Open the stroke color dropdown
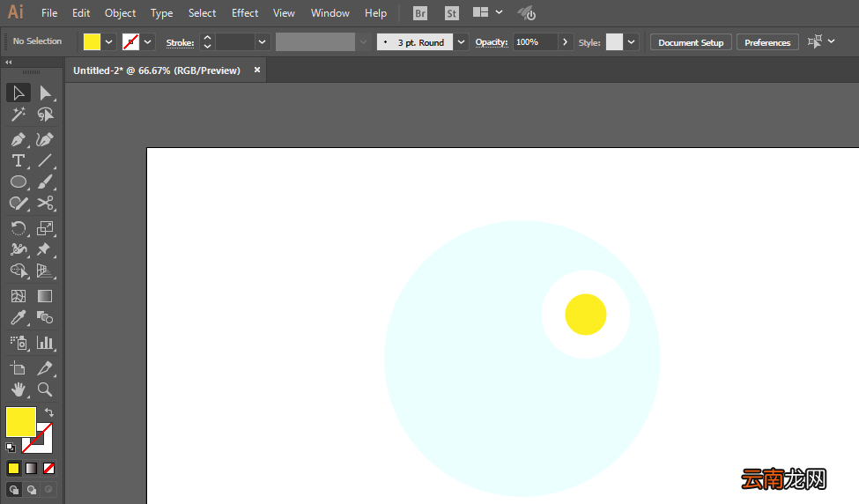This screenshot has height=504, width=859. [148, 42]
